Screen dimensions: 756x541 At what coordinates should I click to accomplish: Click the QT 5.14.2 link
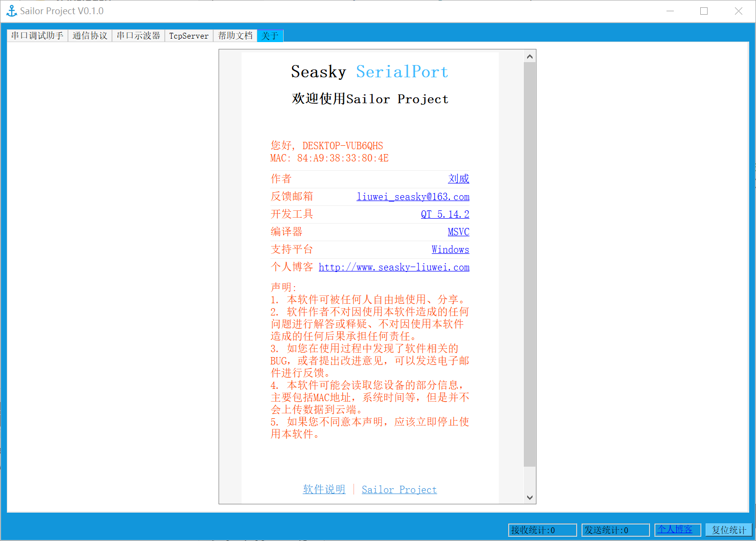point(445,214)
